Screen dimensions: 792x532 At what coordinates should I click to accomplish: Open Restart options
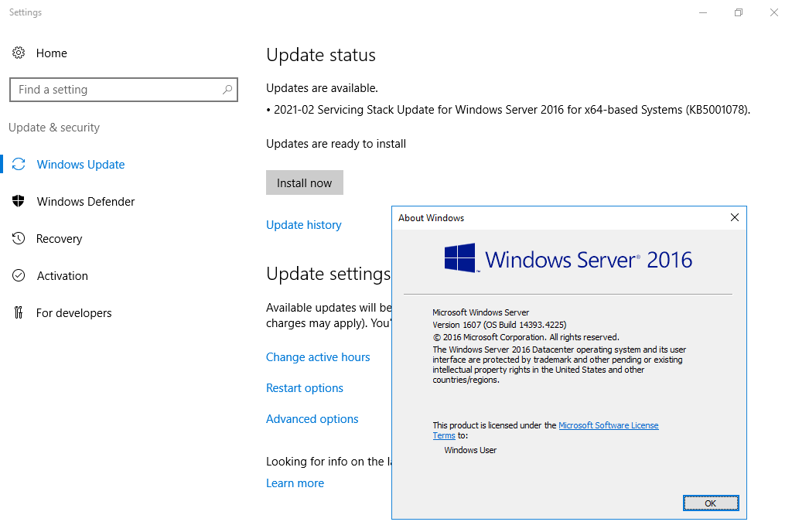point(304,388)
